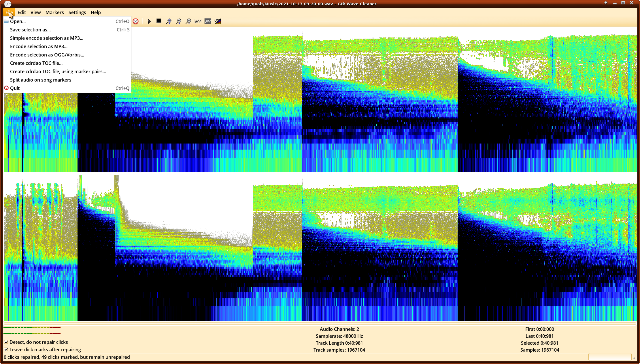Open the Markers menu

pyautogui.click(x=54, y=12)
